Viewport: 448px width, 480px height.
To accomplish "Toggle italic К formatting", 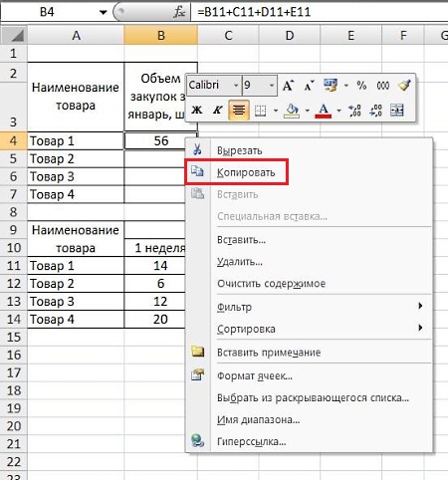I will pos(218,110).
